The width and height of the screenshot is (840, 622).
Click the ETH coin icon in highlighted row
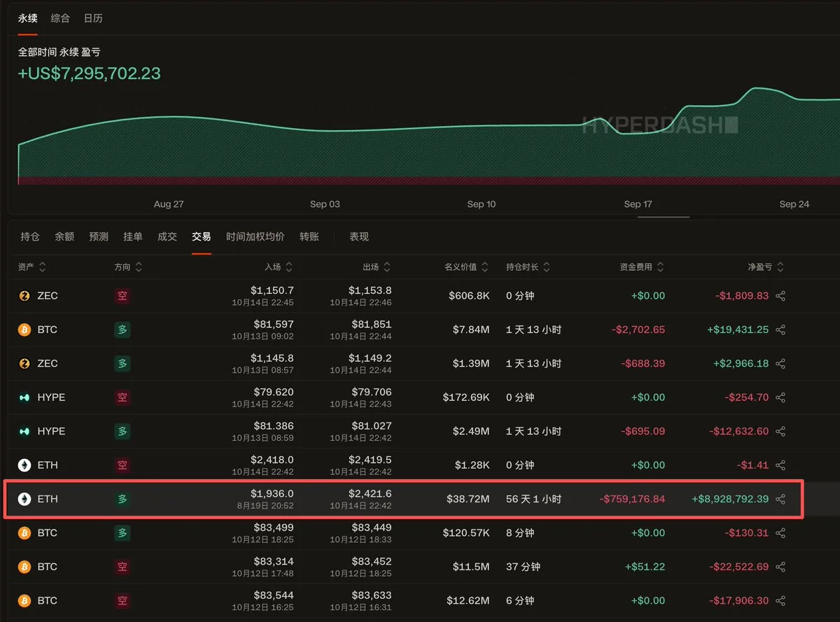pyautogui.click(x=24, y=499)
